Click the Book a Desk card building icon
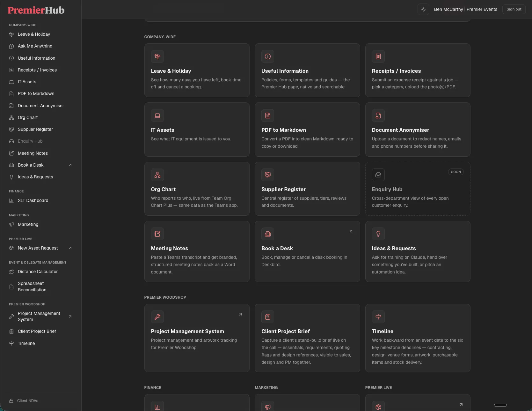The image size is (532, 411). click(268, 234)
